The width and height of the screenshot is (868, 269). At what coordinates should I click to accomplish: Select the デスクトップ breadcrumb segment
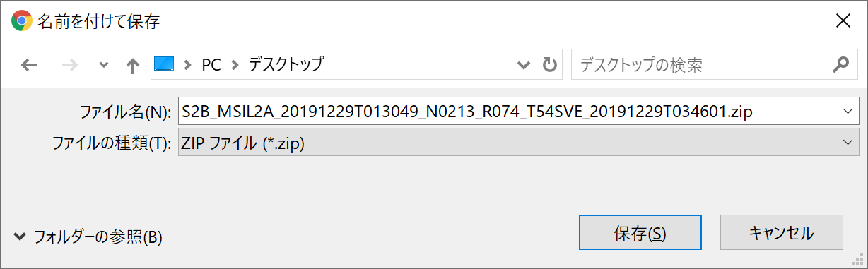(x=286, y=65)
